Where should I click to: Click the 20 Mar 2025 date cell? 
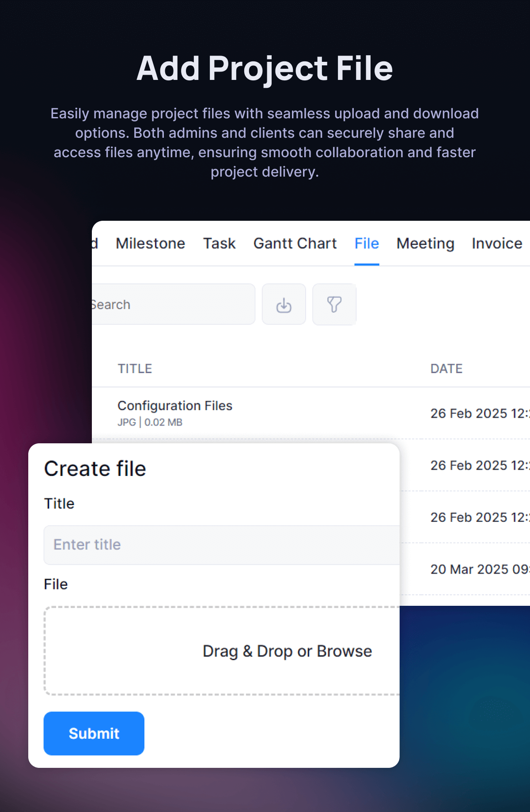coord(480,569)
